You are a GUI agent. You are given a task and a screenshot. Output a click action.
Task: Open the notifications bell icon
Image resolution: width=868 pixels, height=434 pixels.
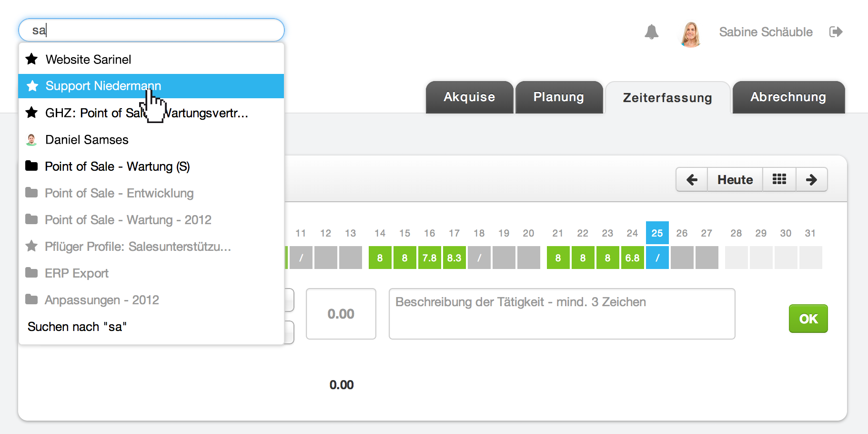pyautogui.click(x=651, y=32)
